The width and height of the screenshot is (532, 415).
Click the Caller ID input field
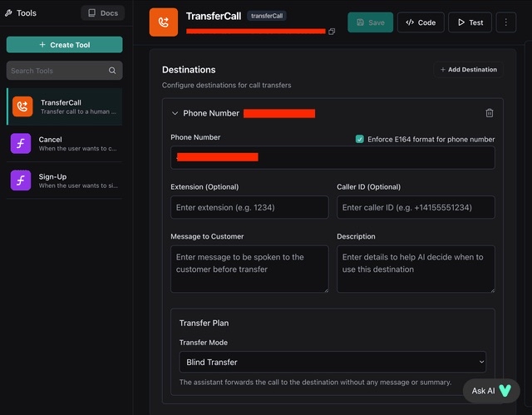point(416,207)
